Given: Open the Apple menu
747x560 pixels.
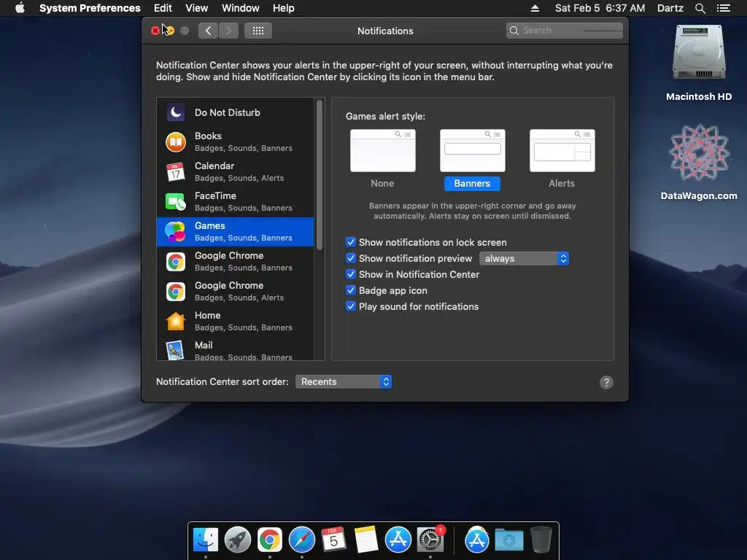Looking at the screenshot, I should click(20, 7).
